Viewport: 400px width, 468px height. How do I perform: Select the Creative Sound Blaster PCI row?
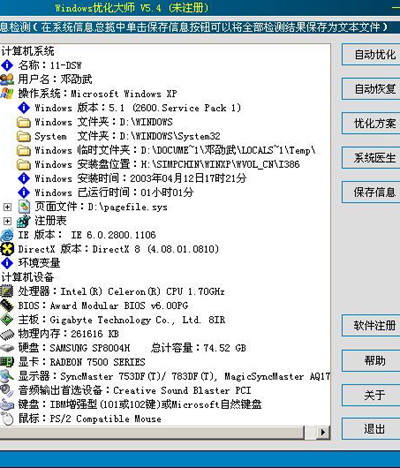point(134,390)
